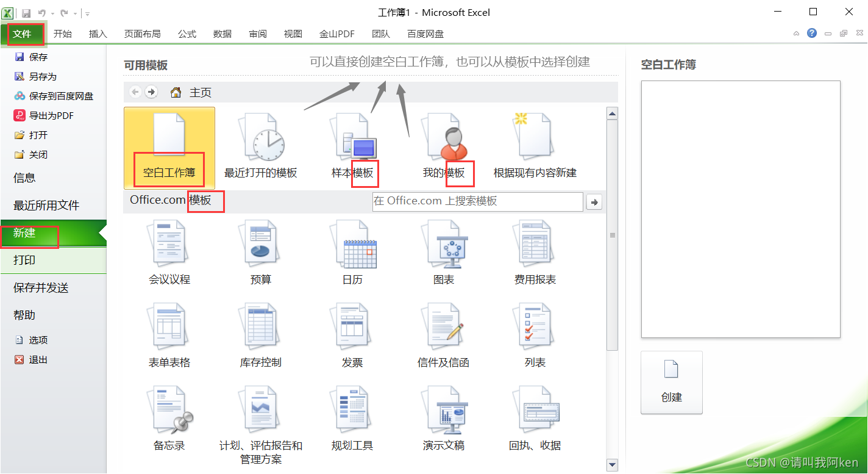Screen dimensions: 868x474
Task: Open the 列表 lists template category
Action: pyautogui.click(x=535, y=336)
